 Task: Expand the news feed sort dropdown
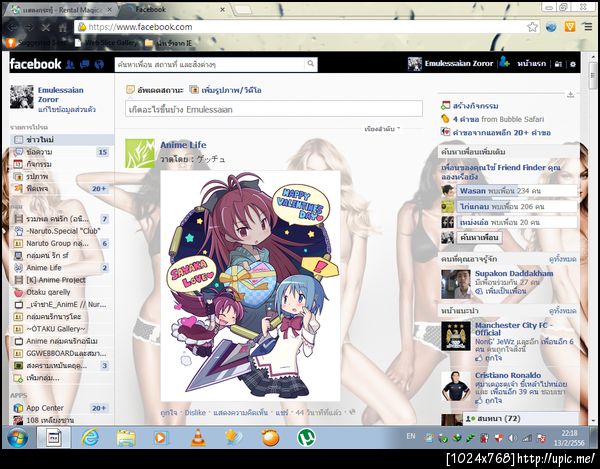pyautogui.click(x=382, y=129)
